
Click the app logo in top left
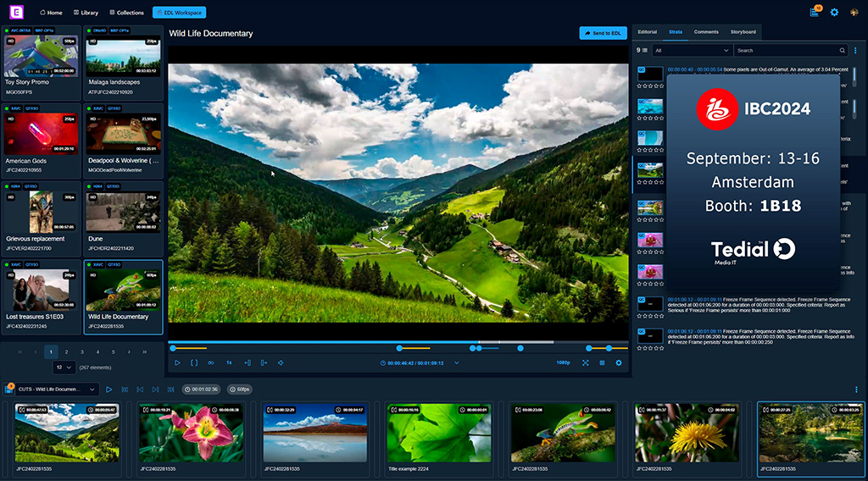point(17,12)
